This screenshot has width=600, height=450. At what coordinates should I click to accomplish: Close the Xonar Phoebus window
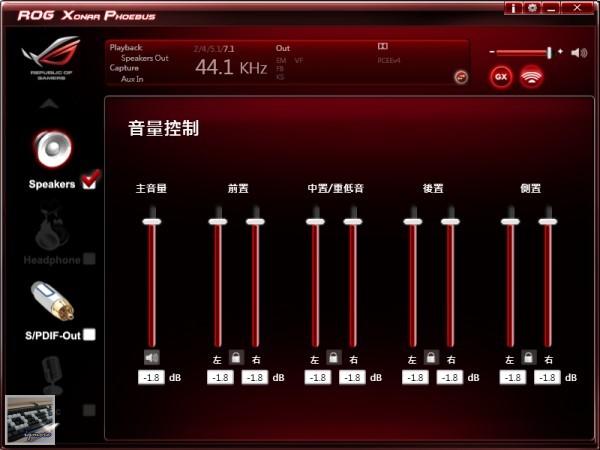click(x=577, y=8)
